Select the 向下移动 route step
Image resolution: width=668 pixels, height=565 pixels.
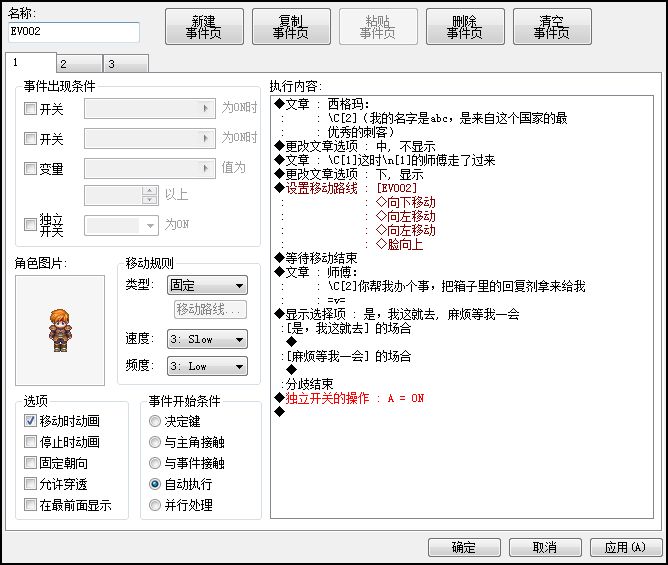click(406, 202)
